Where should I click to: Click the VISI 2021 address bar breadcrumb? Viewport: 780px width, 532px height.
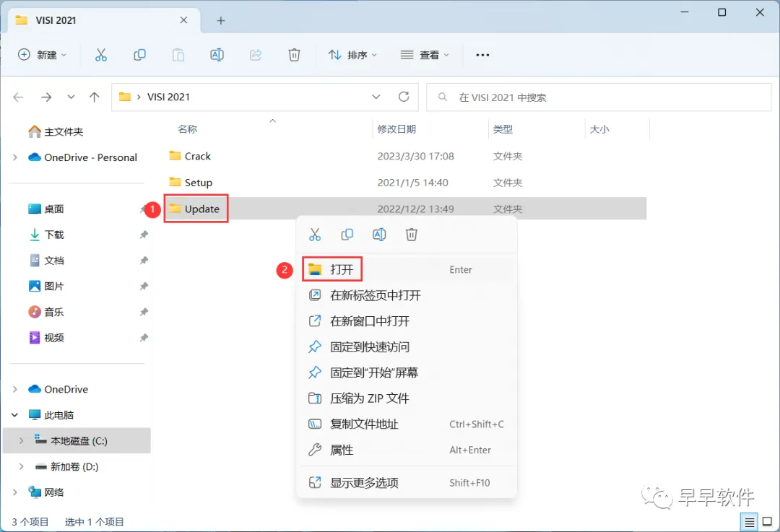168,97
